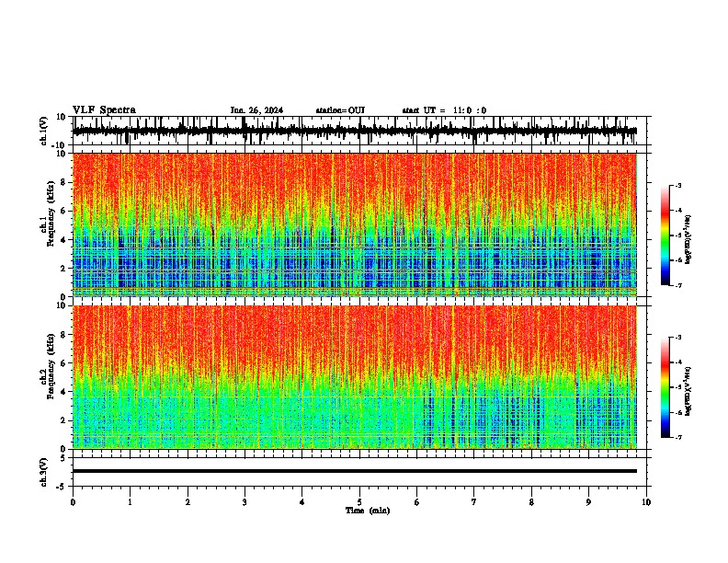Click the ch.1 colorbar log(PSD) unit label
728x563 pixels.
(x=688, y=239)
